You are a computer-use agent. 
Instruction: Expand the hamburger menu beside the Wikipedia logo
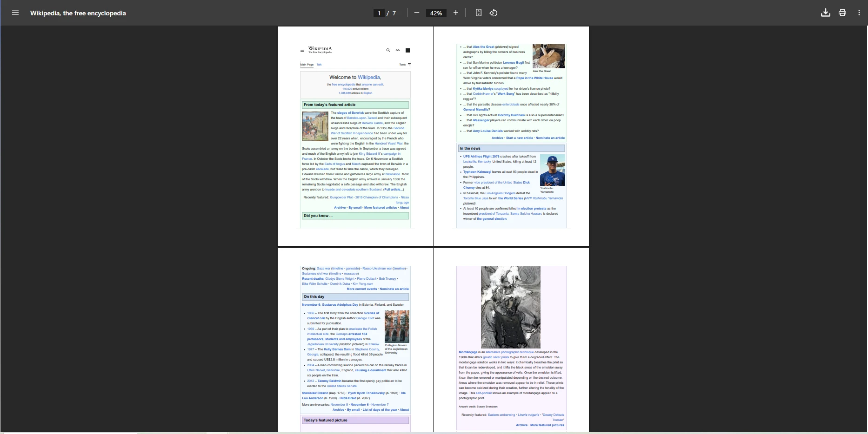pos(302,50)
